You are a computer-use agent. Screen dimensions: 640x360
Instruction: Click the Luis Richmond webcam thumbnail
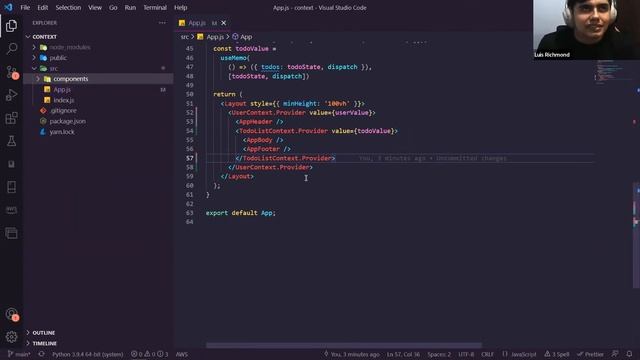coord(587,30)
